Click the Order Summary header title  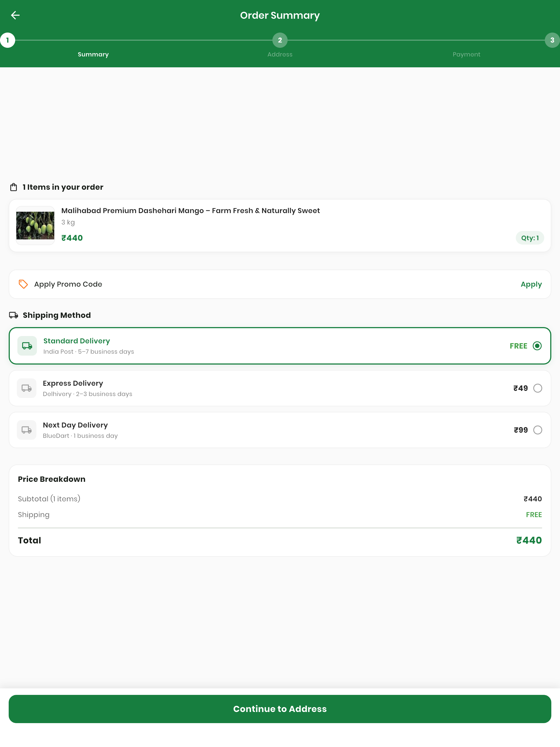pos(280,15)
